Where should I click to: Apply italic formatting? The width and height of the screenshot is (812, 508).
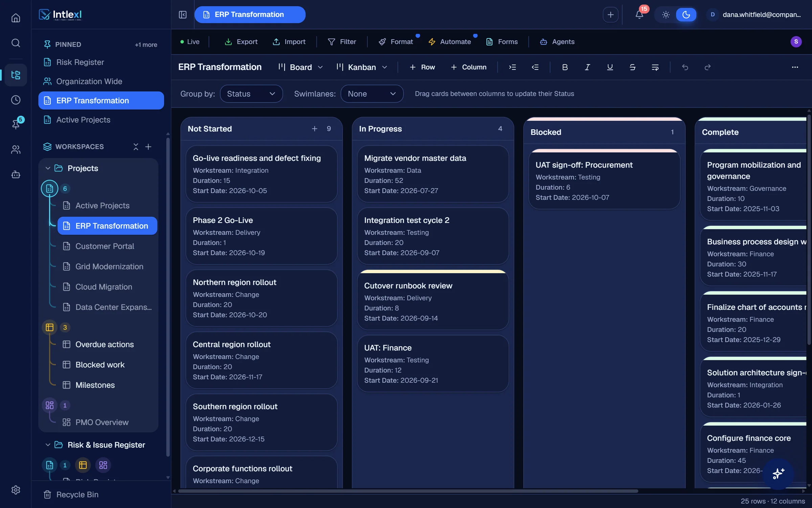(x=587, y=67)
